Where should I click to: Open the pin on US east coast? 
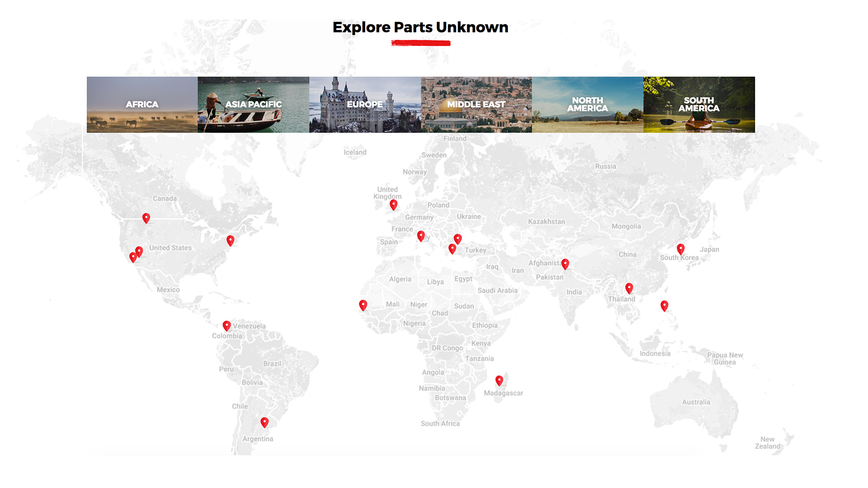tap(230, 240)
